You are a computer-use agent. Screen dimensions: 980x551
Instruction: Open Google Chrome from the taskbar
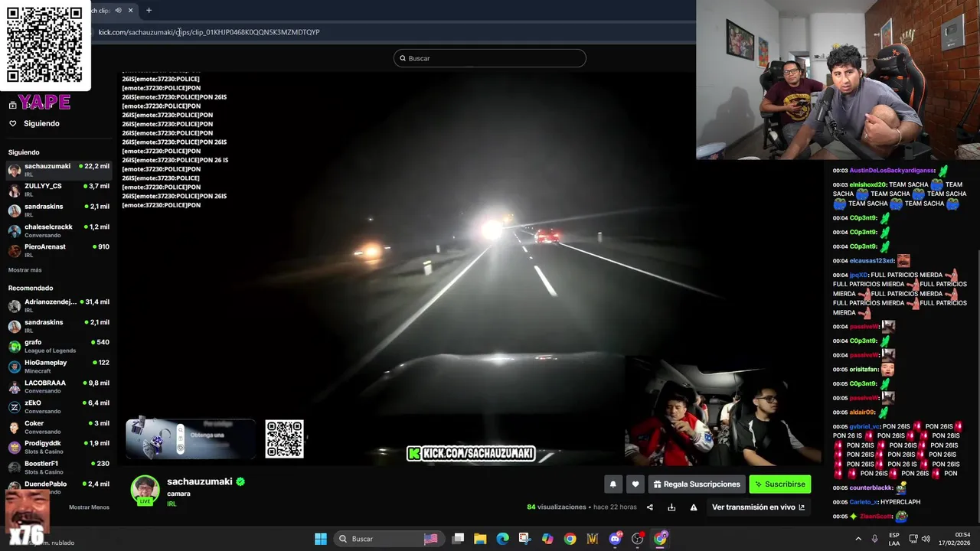570,539
